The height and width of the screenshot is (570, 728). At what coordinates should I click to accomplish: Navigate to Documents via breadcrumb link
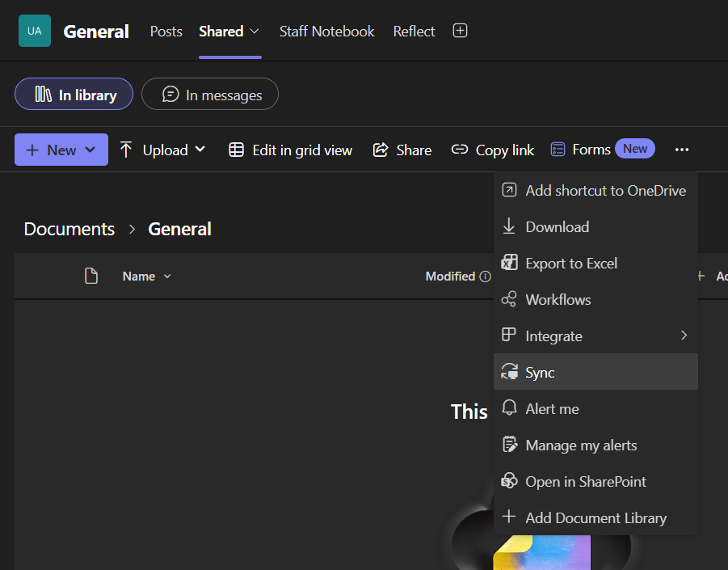coord(69,229)
